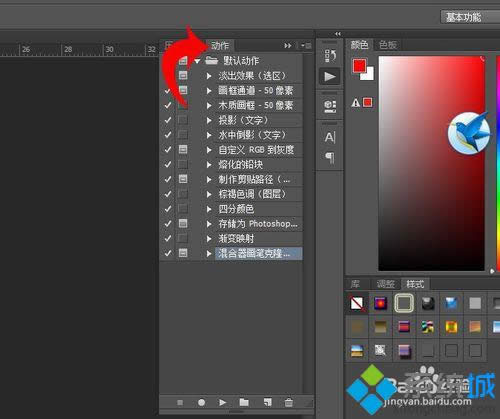This screenshot has width=500, height=419.
Task: Delete action with trash icon
Action: 289,402
